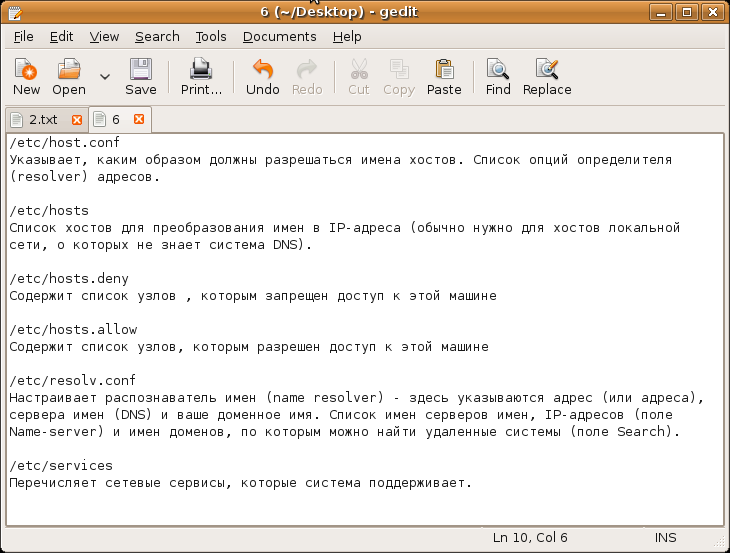The width and height of the screenshot is (730, 553).
Task: Click the word (resolver) in the text
Action: tap(49, 177)
